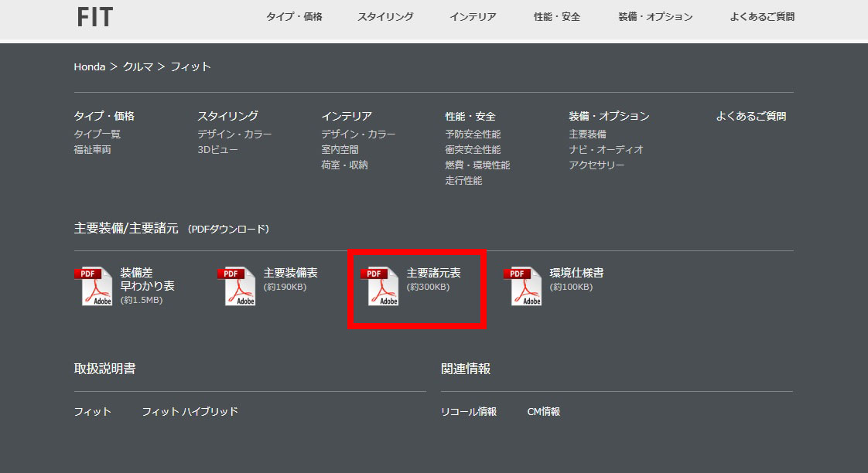Open the 装備・オプション footer heading
868x473 pixels.
coord(609,116)
